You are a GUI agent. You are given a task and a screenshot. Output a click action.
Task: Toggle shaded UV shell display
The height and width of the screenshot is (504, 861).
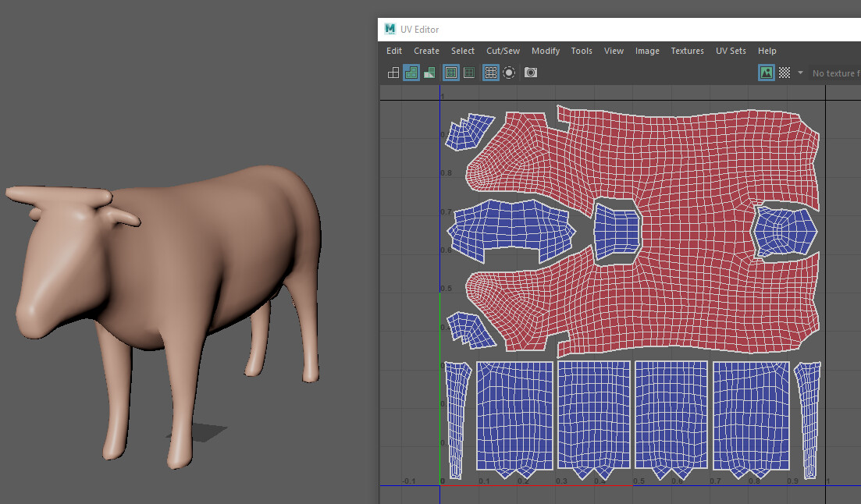[411, 73]
